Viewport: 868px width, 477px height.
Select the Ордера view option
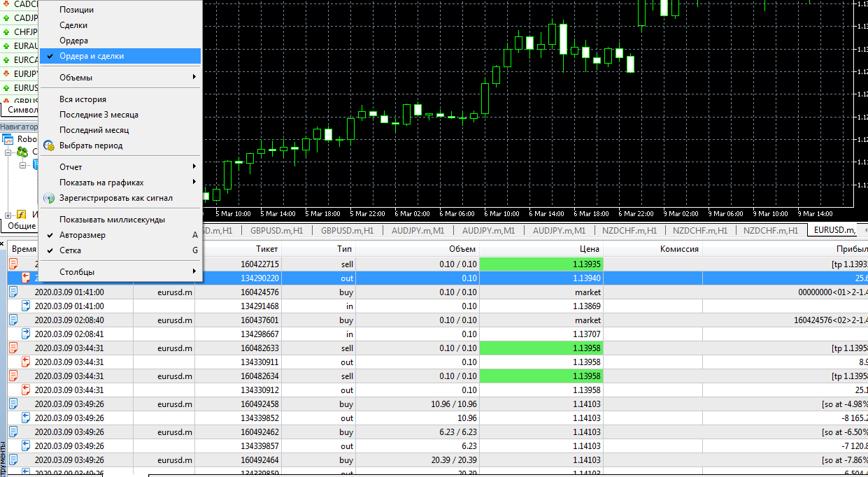[120, 41]
